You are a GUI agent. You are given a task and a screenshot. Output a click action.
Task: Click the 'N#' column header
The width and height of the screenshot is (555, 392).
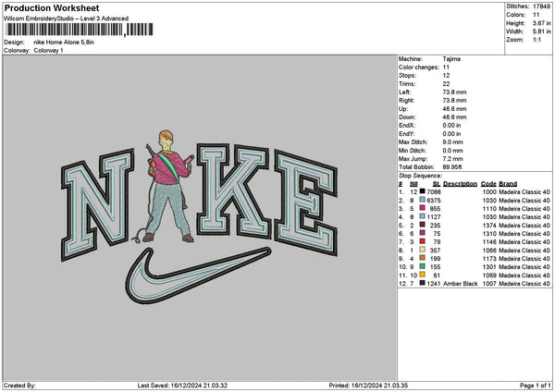413,184
